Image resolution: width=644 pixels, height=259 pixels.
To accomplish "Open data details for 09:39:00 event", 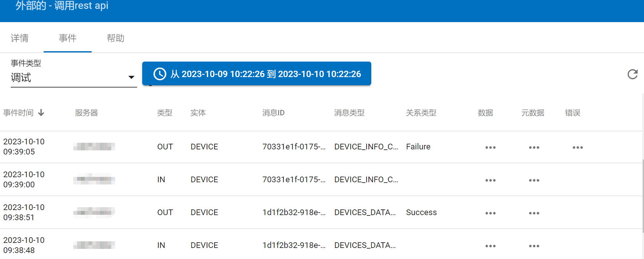I will pos(490,180).
